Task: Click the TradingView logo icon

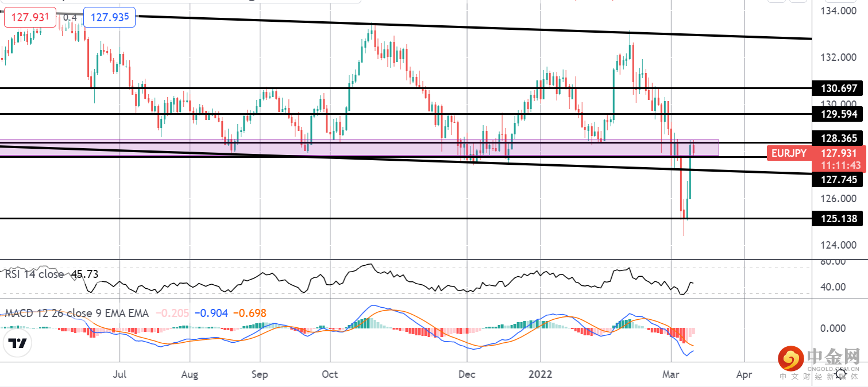Action: [x=18, y=343]
